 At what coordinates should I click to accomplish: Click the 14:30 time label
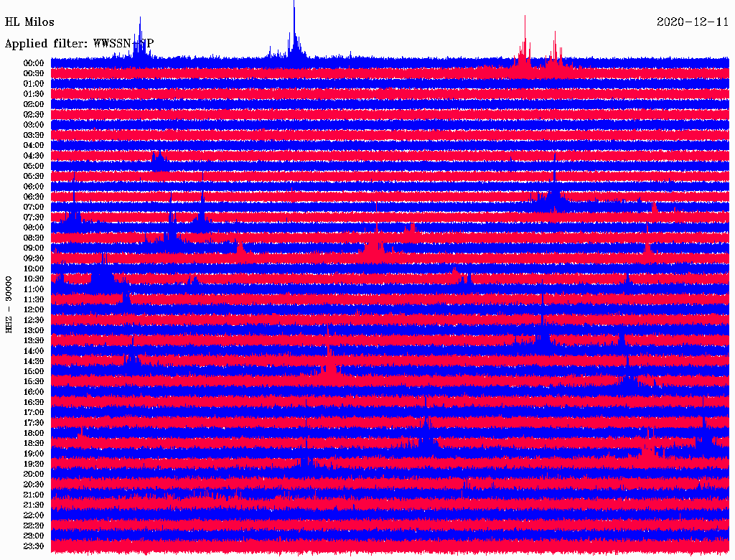[x=34, y=361]
